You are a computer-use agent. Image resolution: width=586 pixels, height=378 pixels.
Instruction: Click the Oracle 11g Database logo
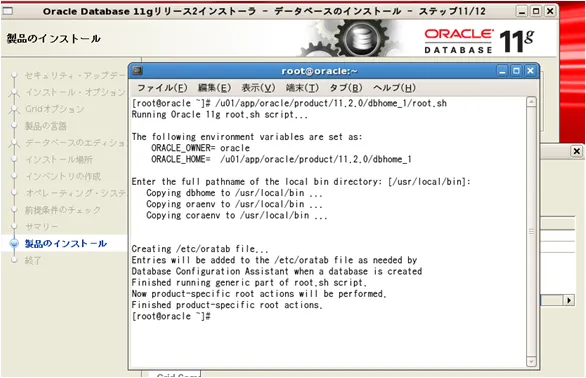point(479,40)
